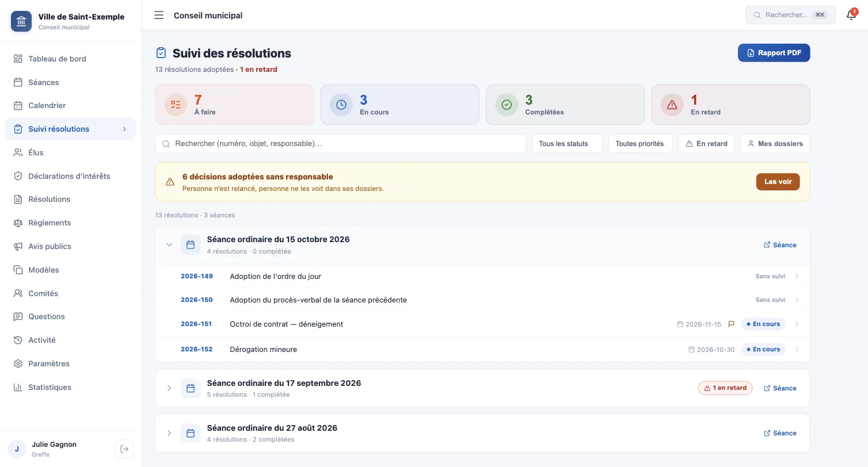Click En cours status badge on Dérogation mineure
This screenshot has height=467, width=868.
click(763, 350)
